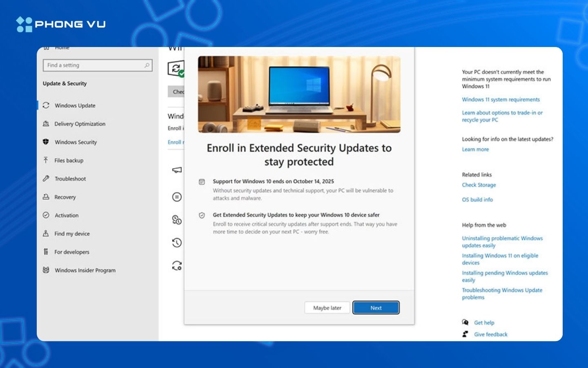588x368 pixels.
Task: Click the Related links heading
Action: coord(477,175)
